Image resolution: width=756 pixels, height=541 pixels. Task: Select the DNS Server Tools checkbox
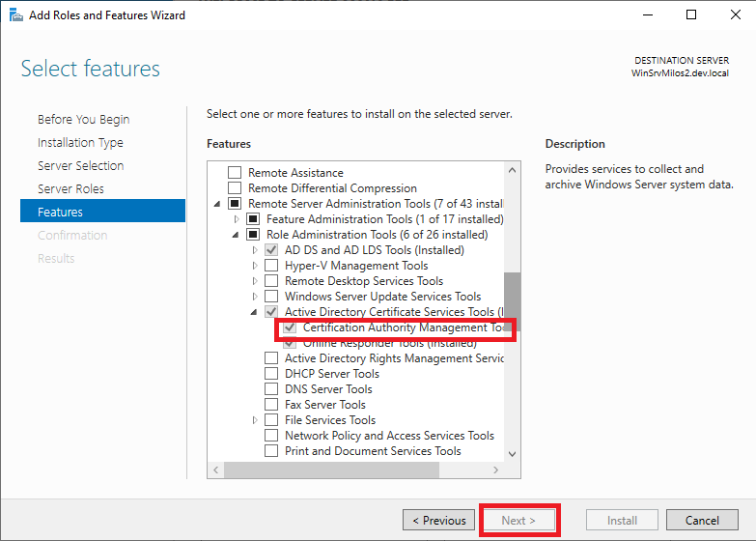(271, 389)
